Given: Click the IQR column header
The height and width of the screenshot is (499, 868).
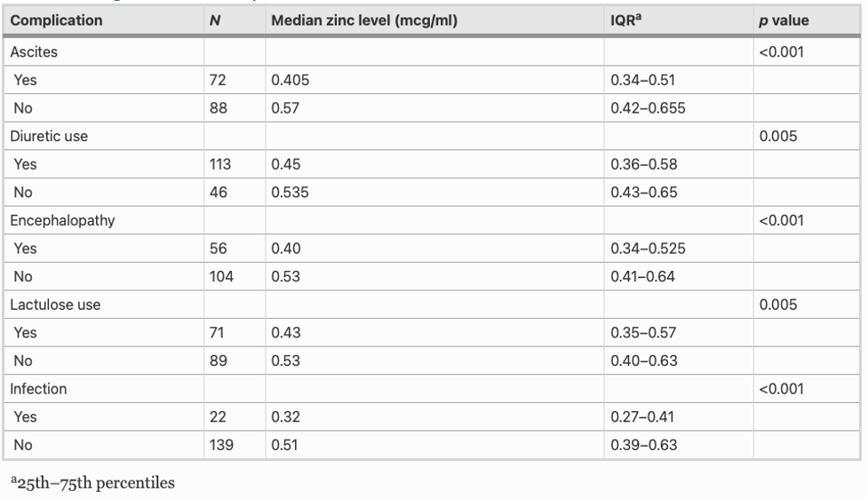Looking at the screenshot, I should 625,20.
